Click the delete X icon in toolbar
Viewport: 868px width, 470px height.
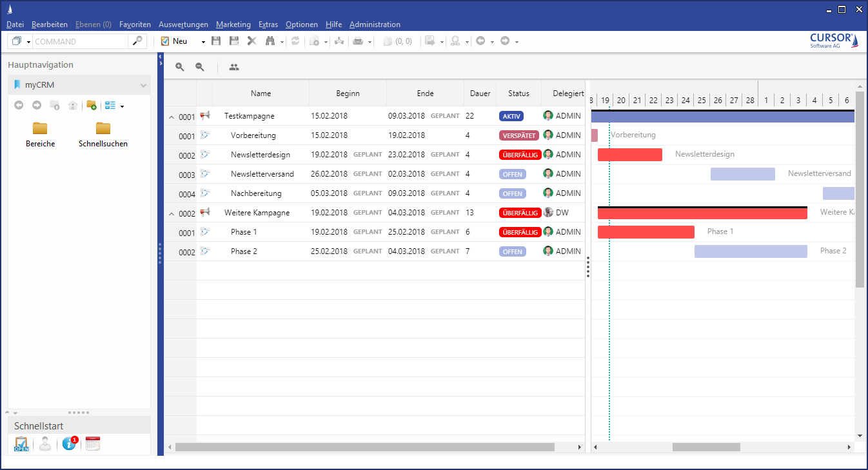tap(252, 41)
